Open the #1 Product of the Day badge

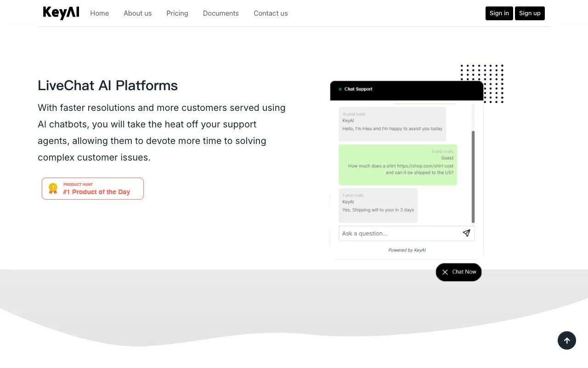point(93,189)
